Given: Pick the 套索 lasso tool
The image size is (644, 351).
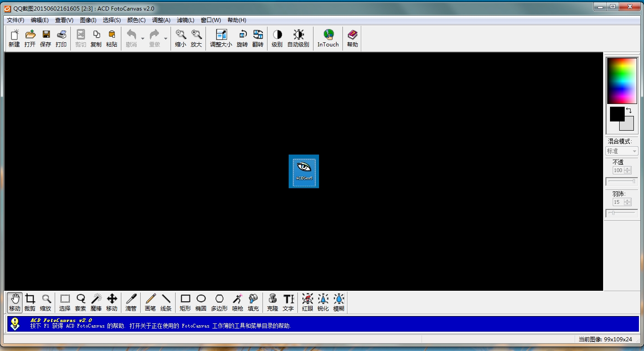Looking at the screenshot, I should click(80, 303).
